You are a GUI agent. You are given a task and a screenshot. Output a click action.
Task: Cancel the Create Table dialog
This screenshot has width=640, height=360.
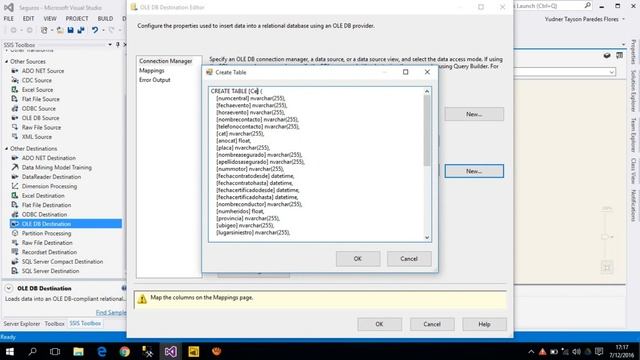click(409, 259)
